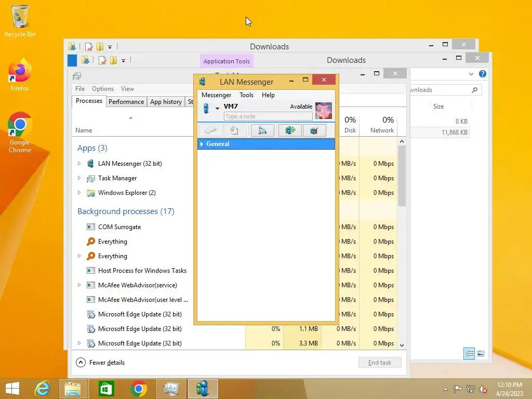Open the Help menu in LAN Messenger

click(x=268, y=95)
